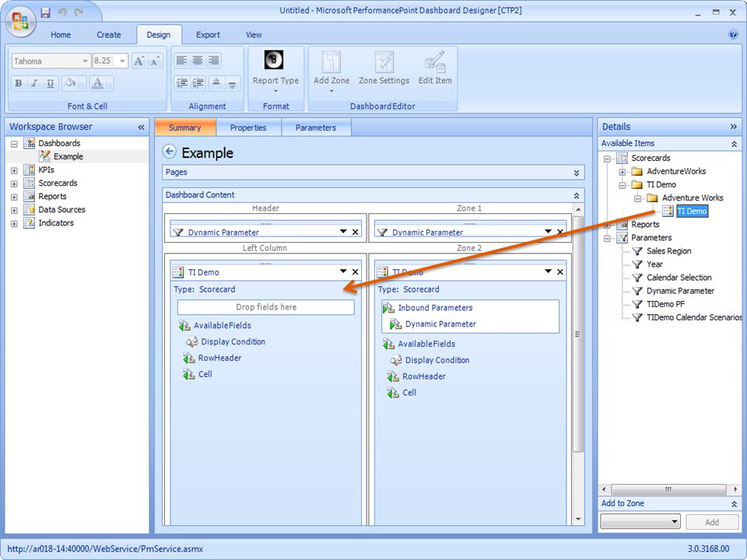Image resolution: width=747 pixels, height=560 pixels.
Task: Select Display Condition in Left Column
Action: pyautogui.click(x=233, y=341)
